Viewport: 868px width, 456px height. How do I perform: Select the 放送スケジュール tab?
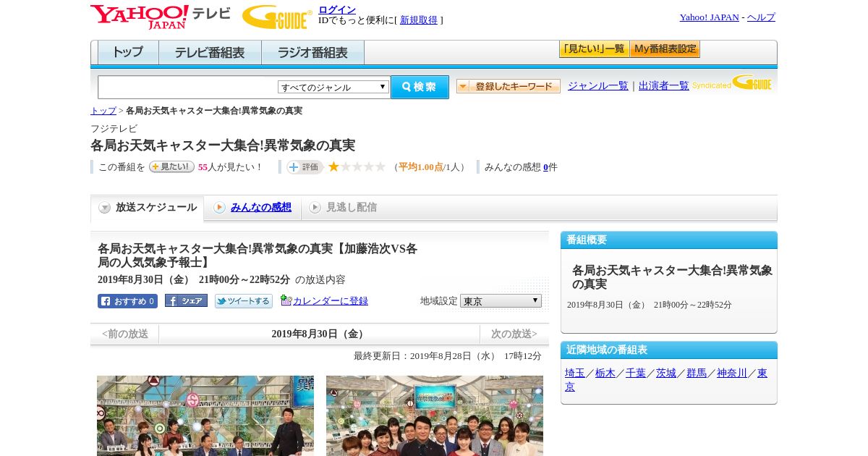tap(148, 208)
